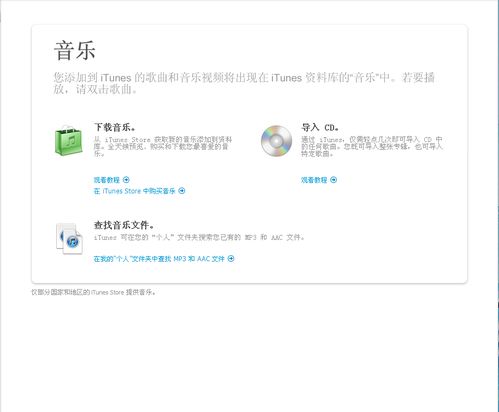Open 观看教程 link under 导入 CD

(x=314, y=180)
